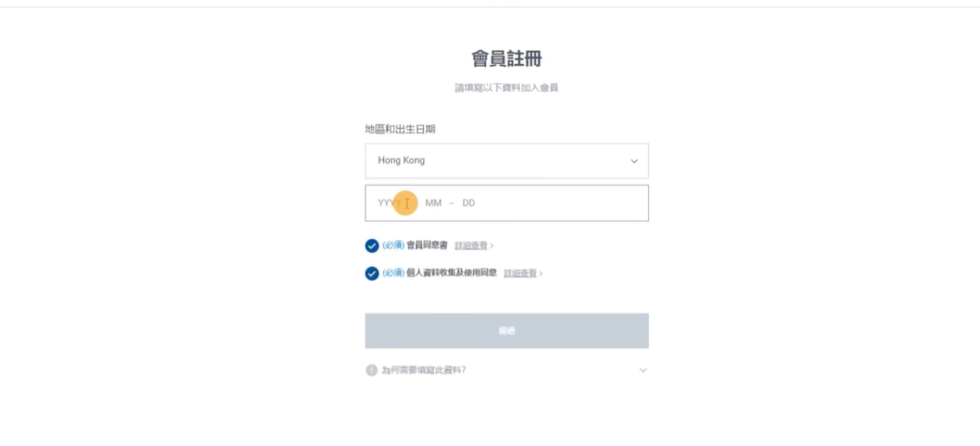
Task: Click the (必須) tag before 會員同意書
Action: coord(393,245)
